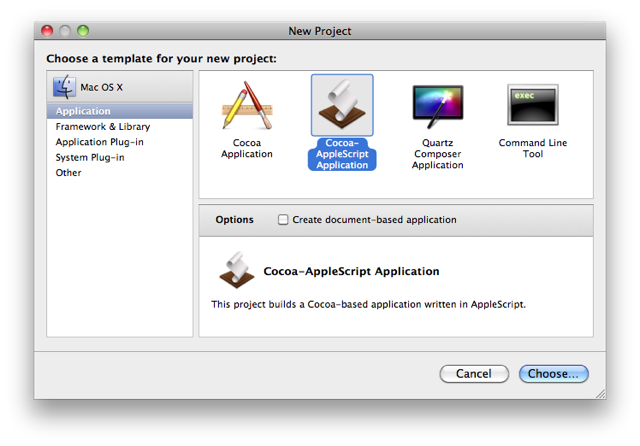
Task: Click the New Project title bar
Action: (x=320, y=31)
